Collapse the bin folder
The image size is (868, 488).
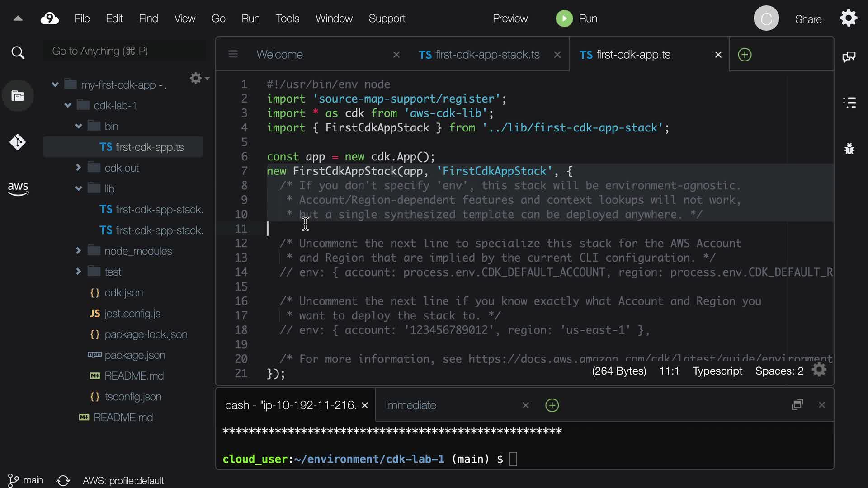(78, 126)
